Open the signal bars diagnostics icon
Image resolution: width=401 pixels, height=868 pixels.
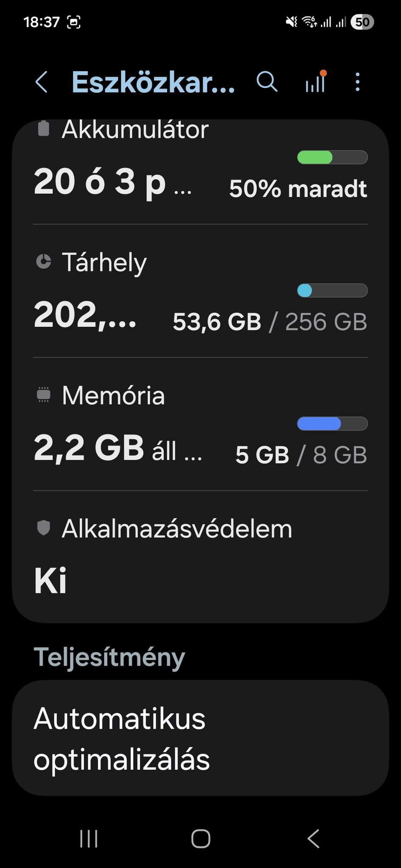(316, 82)
